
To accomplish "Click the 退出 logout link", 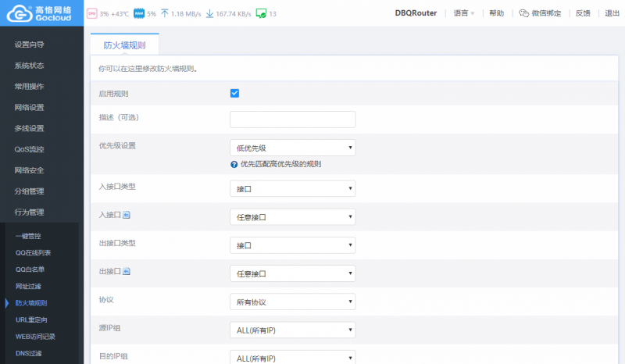I will (x=612, y=13).
